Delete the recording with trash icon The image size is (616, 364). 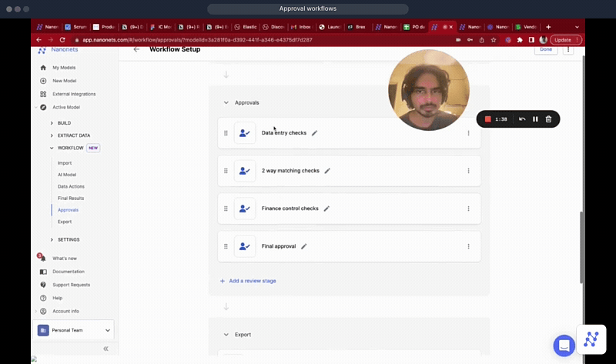click(548, 119)
